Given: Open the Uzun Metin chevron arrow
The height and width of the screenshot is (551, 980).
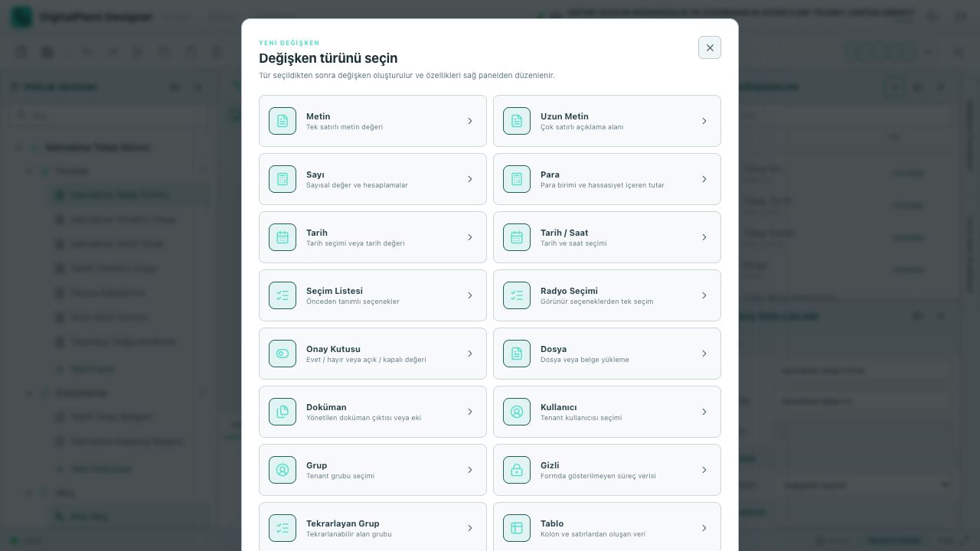Looking at the screenshot, I should (704, 121).
